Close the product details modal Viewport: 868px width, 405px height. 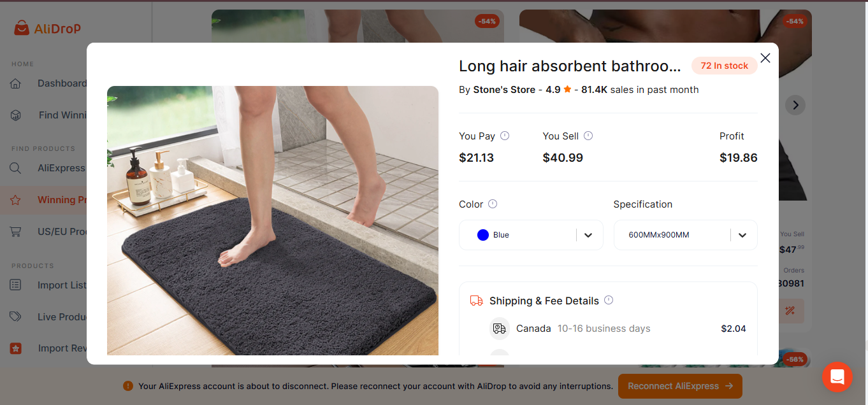(765, 58)
